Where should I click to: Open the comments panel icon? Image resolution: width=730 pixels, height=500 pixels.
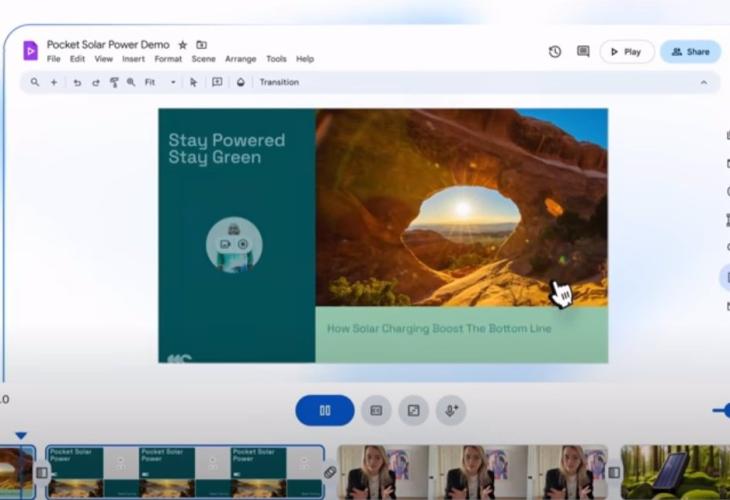(x=583, y=52)
